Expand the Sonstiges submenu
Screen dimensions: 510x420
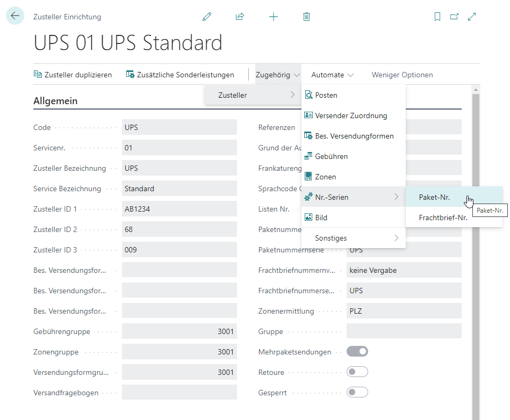coord(354,238)
